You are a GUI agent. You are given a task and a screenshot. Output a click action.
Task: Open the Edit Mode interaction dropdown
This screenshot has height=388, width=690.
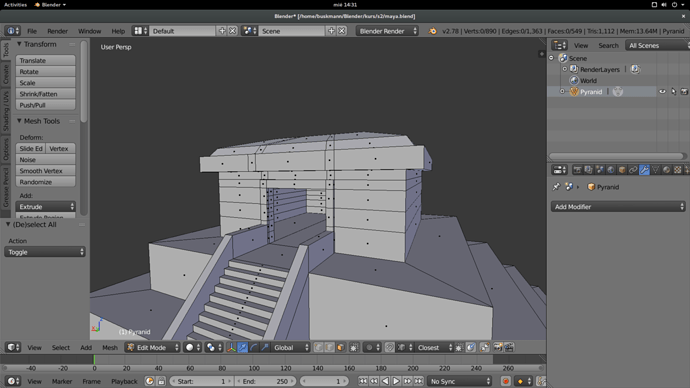[153, 348]
